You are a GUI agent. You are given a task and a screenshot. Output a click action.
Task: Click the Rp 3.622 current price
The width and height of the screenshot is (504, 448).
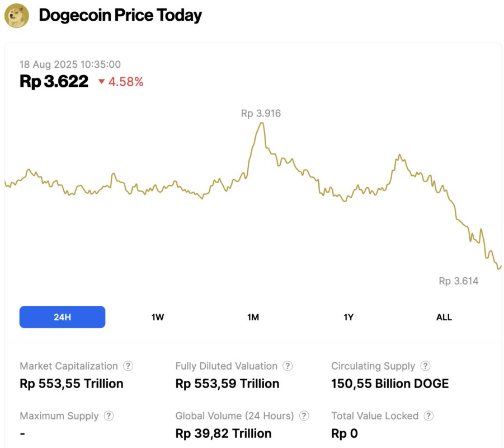tap(52, 81)
